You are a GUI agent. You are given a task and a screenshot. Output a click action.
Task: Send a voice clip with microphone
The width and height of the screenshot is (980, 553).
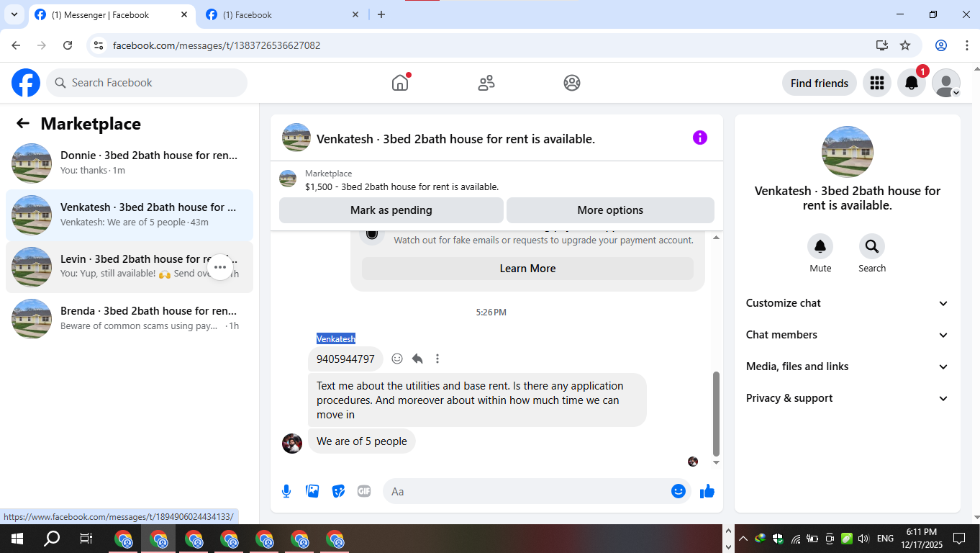coord(286,491)
